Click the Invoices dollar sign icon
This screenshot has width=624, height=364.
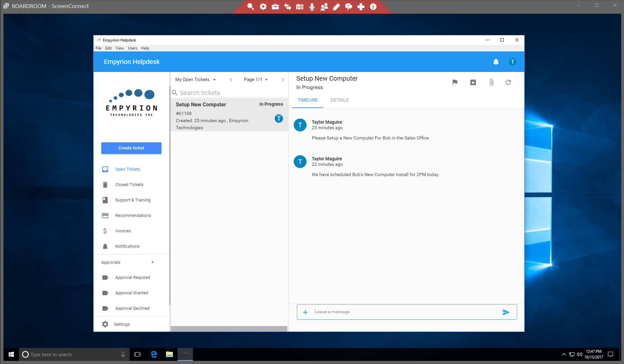pos(105,231)
